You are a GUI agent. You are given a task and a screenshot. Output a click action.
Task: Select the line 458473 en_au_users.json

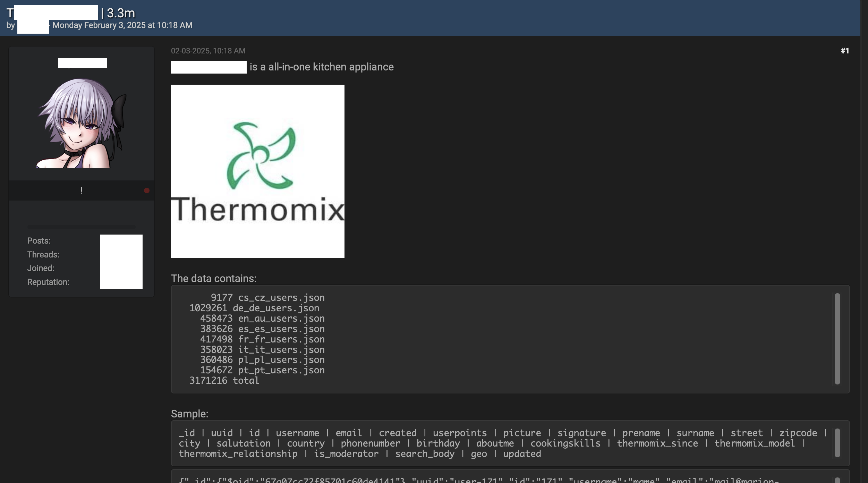tap(262, 318)
